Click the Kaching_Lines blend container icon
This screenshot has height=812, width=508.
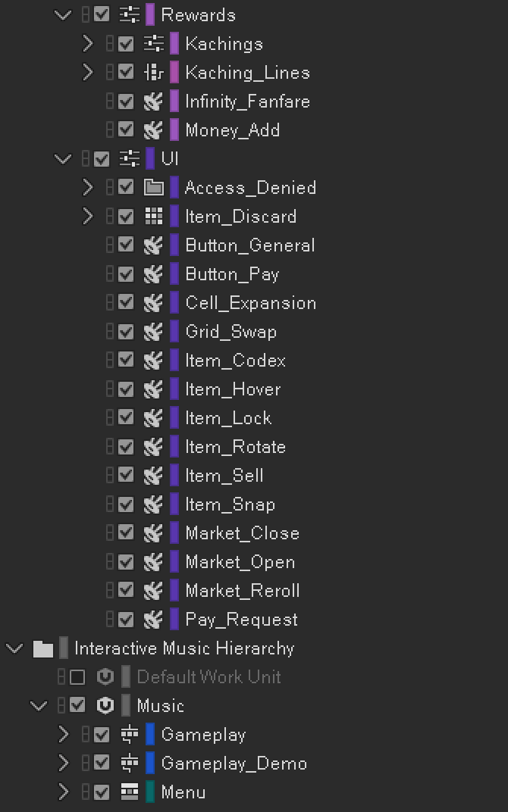[x=154, y=73]
